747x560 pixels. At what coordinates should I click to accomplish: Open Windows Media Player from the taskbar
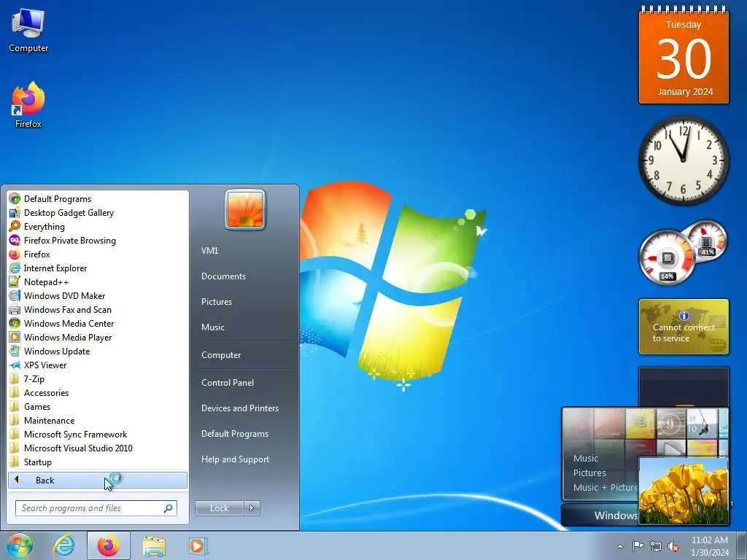[198, 545]
